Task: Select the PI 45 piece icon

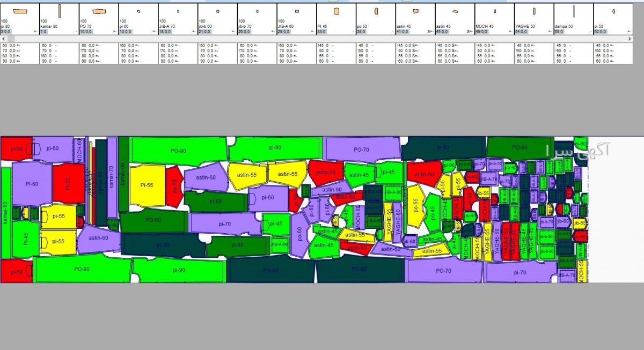Action: click(336, 11)
